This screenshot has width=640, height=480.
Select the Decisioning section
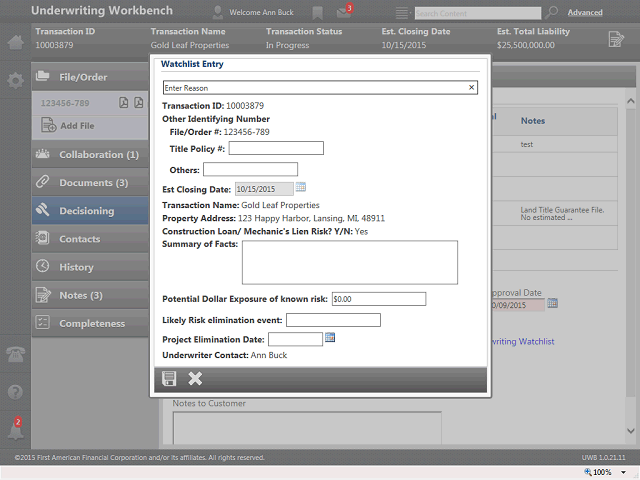[90, 211]
